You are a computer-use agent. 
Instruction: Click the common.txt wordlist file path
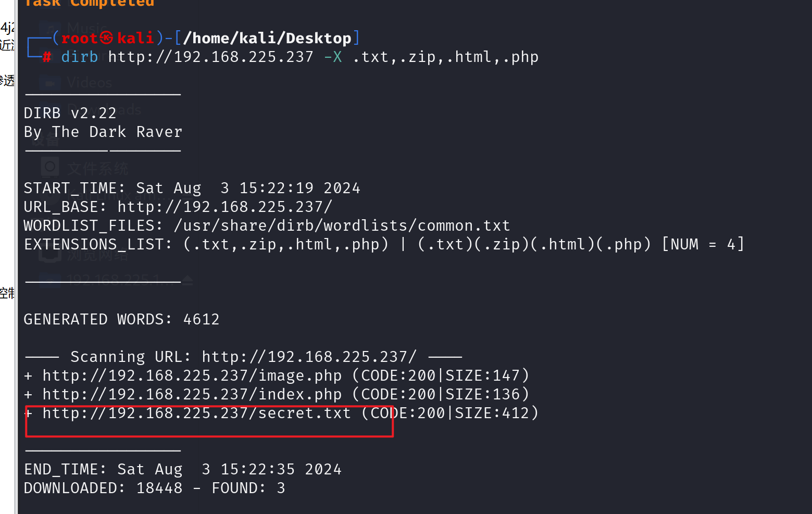click(342, 225)
